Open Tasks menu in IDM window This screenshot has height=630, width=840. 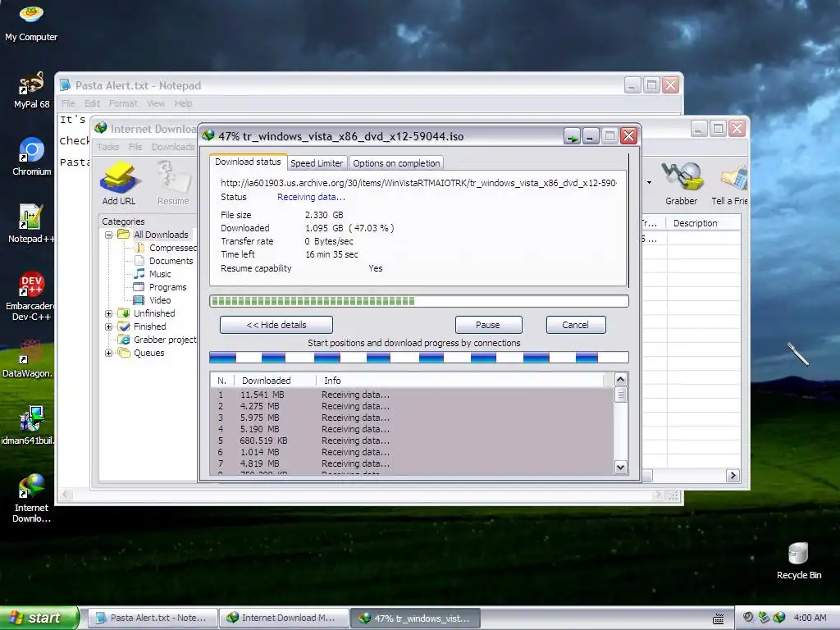(107, 147)
